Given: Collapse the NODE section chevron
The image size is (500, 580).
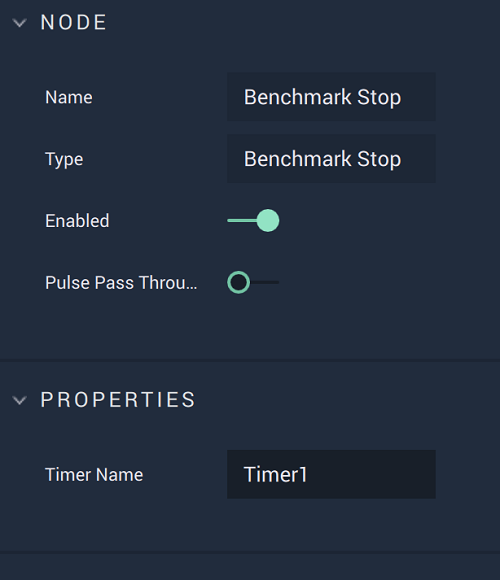Looking at the screenshot, I should coord(19,23).
